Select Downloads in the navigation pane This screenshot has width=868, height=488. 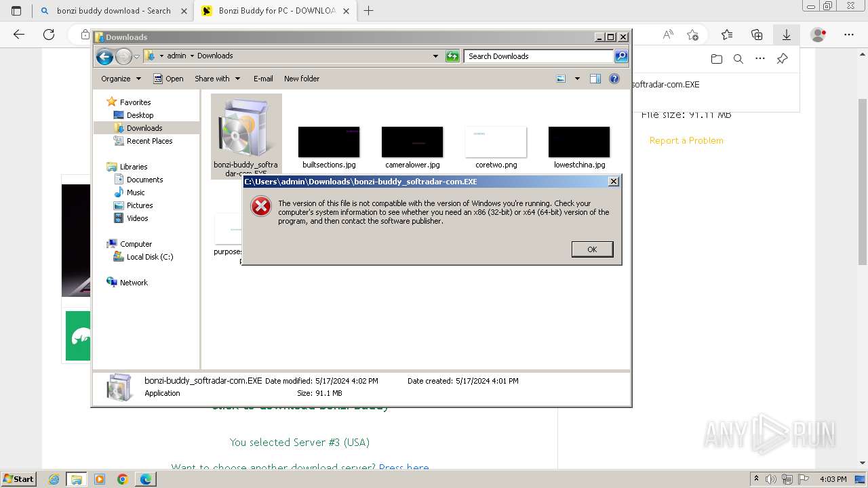coord(144,128)
